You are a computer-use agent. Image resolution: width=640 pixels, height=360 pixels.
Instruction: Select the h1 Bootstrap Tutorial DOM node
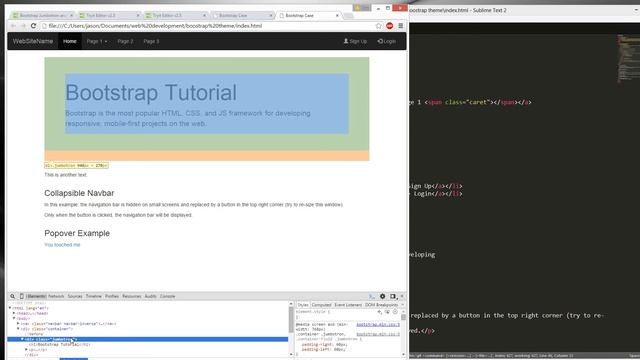(x=60, y=344)
